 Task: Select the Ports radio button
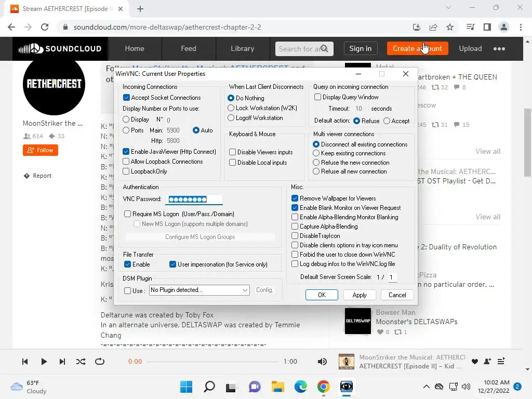126,130
